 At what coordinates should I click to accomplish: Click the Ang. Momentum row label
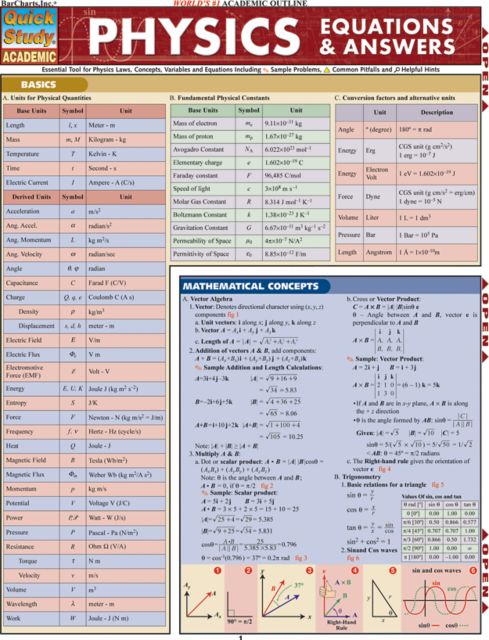tap(28, 240)
